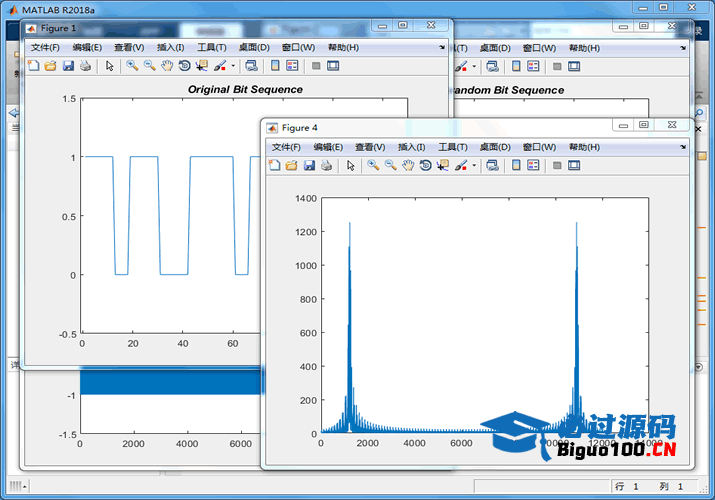Insert Legend icon in Figure 4 toolbar

(x=533, y=165)
